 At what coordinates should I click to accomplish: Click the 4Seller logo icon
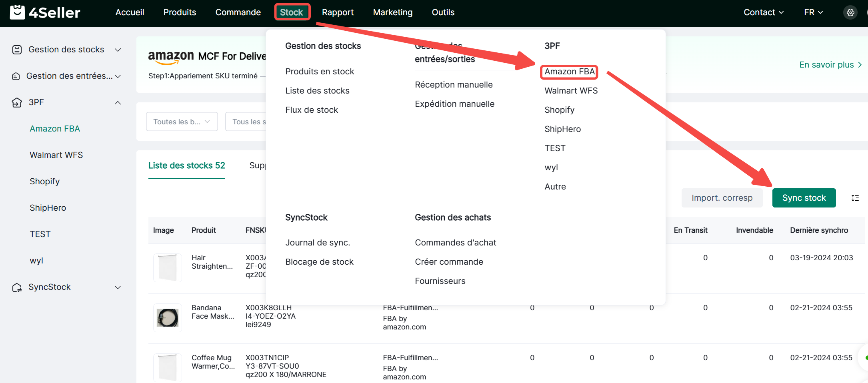tap(17, 12)
